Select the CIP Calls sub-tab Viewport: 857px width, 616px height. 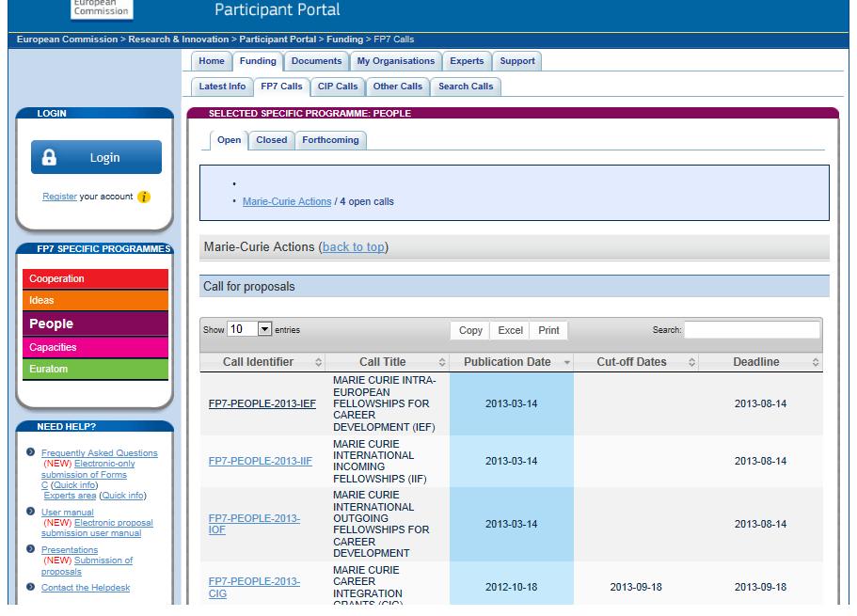click(x=338, y=87)
